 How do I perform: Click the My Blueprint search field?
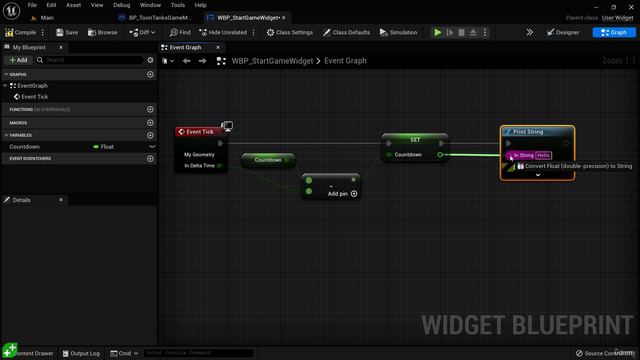click(90, 60)
